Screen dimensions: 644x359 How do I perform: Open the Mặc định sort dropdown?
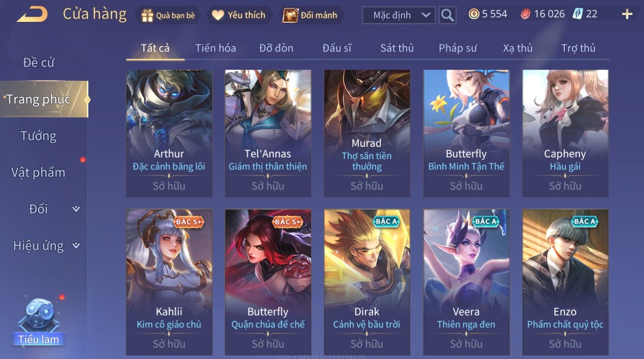399,15
